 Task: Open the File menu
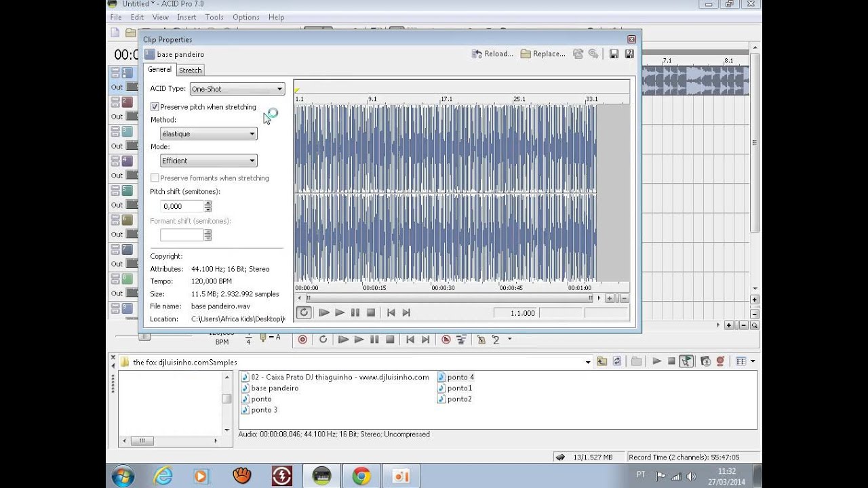(116, 17)
